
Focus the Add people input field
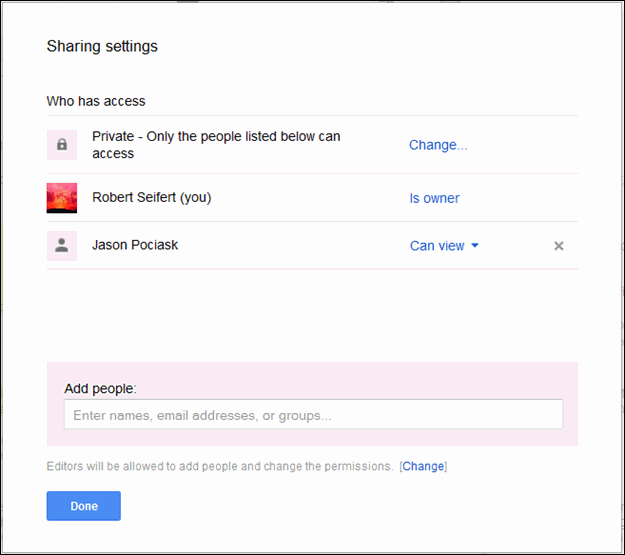pos(313,415)
